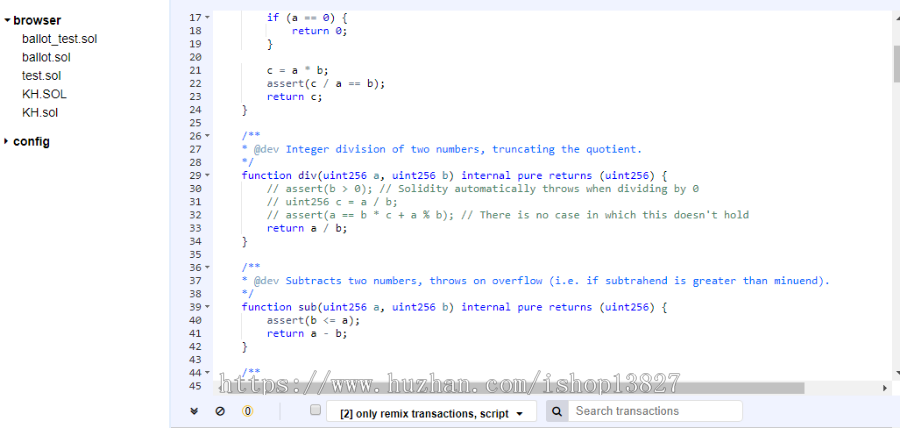The image size is (900, 428).
Task: Click the 'return 0;' line
Action: (x=320, y=31)
